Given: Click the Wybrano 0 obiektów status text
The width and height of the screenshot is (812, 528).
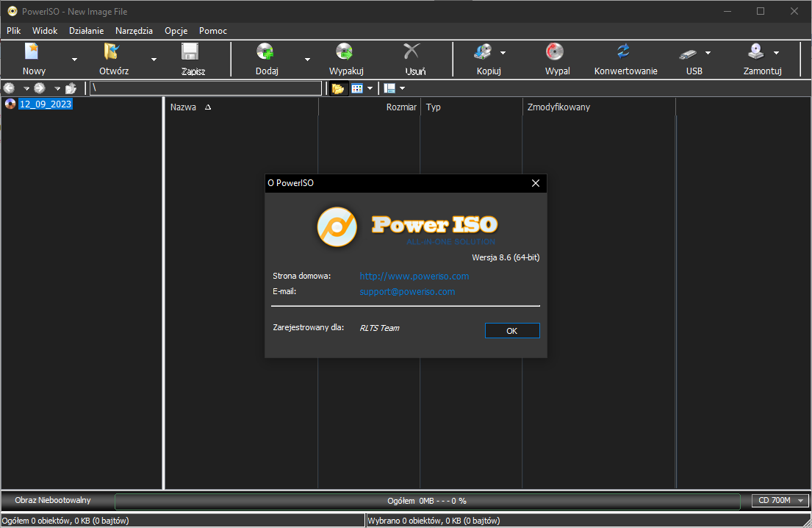Looking at the screenshot, I should 434,520.
